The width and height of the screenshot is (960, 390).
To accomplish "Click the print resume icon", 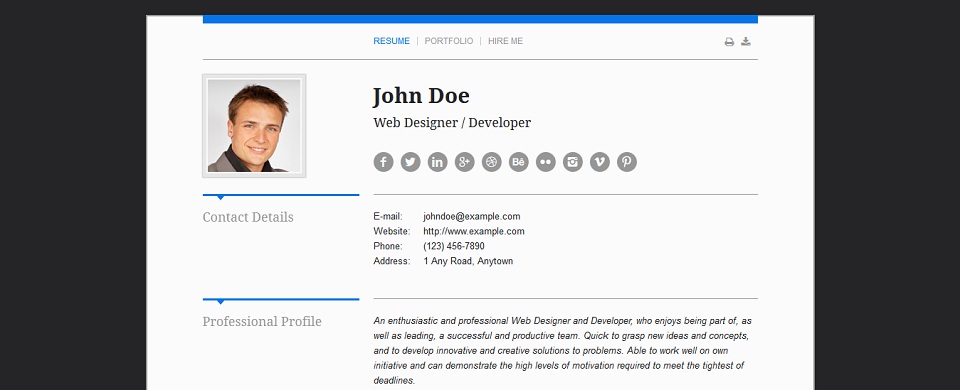I will coord(729,42).
